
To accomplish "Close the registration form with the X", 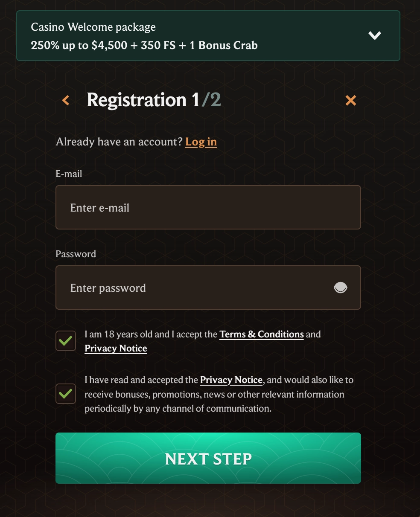I will [350, 100].
